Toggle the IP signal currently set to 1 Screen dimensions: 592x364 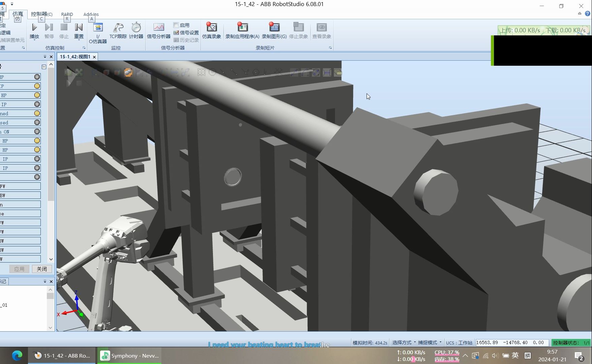coord(37,86)
